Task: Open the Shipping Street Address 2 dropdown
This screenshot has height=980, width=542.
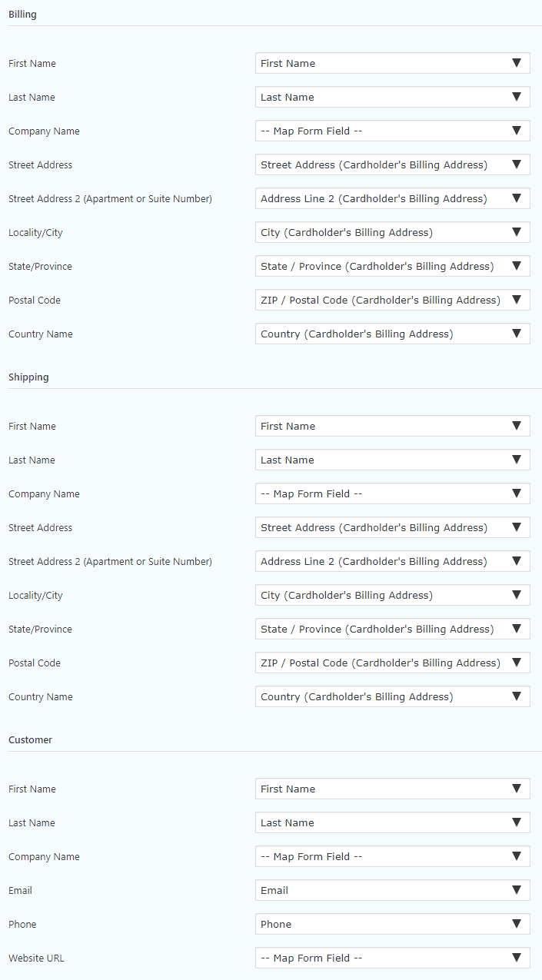Action: click(x=392, y=561)
